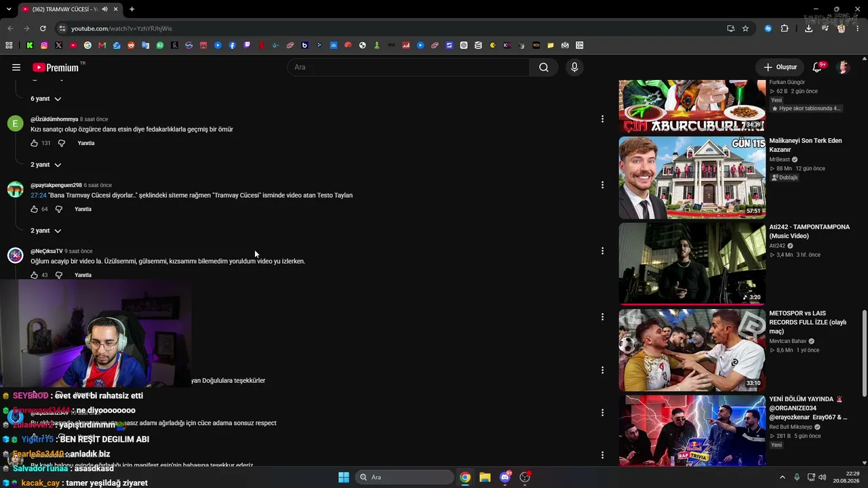Open the taskbar clock showing 22:29
This screenshot has width=868, height=488.
point(846,477)
